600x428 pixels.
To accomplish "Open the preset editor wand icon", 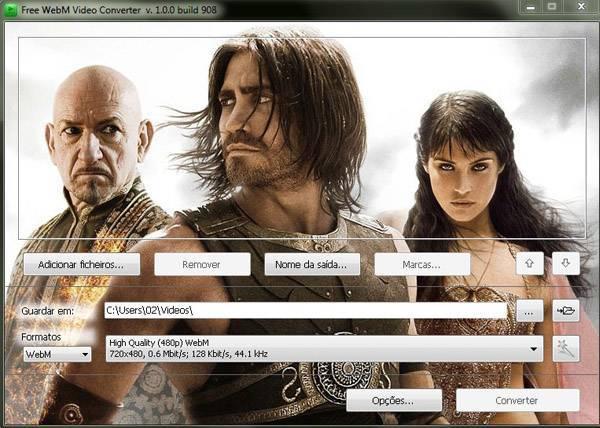I will click(566, 348).
